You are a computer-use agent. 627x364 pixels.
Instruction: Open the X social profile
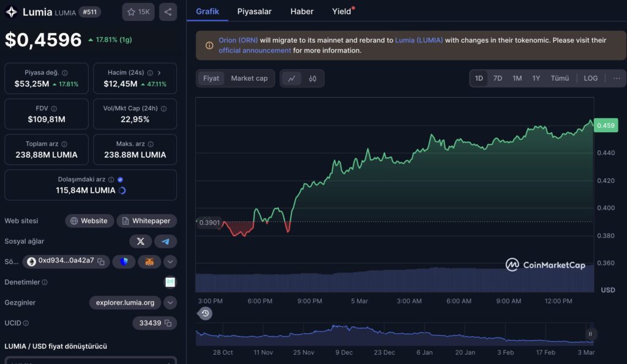click(x=140, y=241)
